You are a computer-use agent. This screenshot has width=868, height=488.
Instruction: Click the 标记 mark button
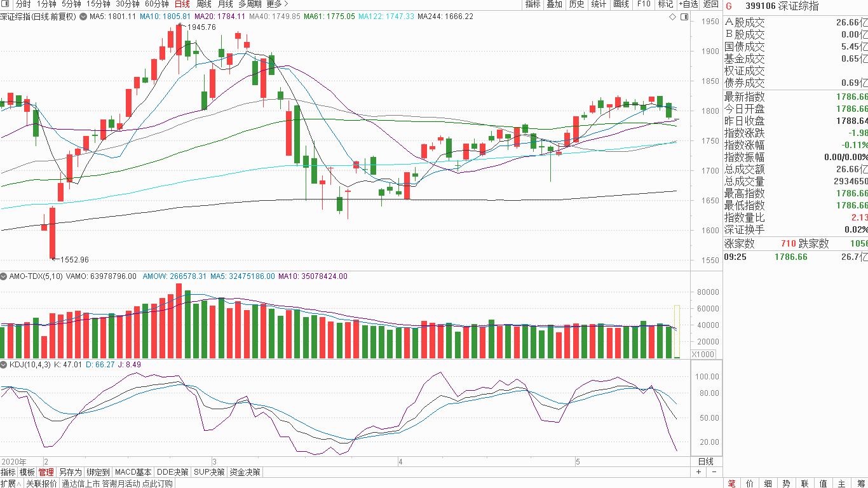coord(665,4)
